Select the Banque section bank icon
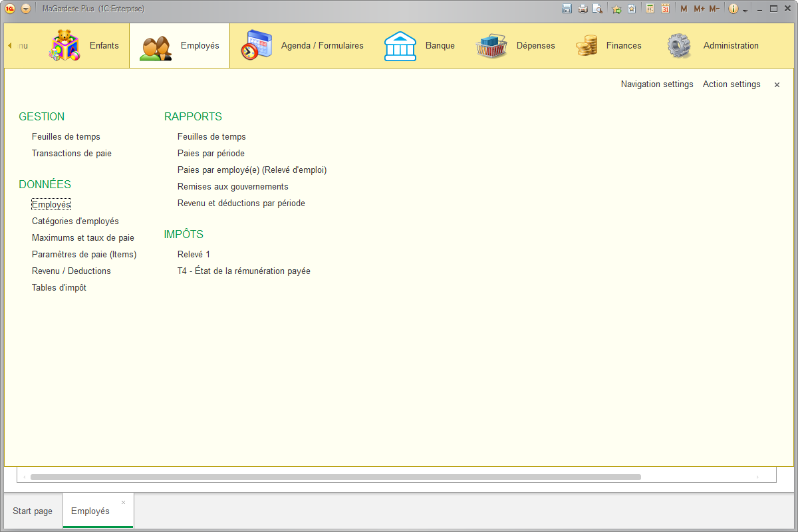The image size is (798, 532). pyautogui.click(x=400, y=45)
